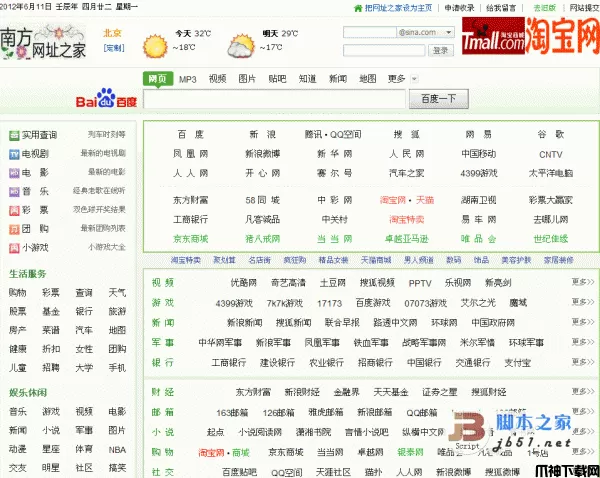600x478 pixels.
Task: Click the 登录 login button
Action: click(440, 51)
